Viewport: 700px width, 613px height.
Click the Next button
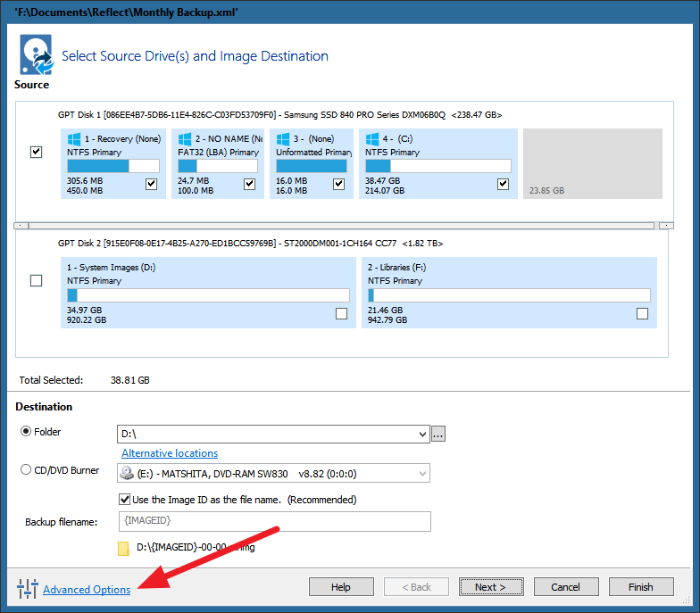pos(491,587)
